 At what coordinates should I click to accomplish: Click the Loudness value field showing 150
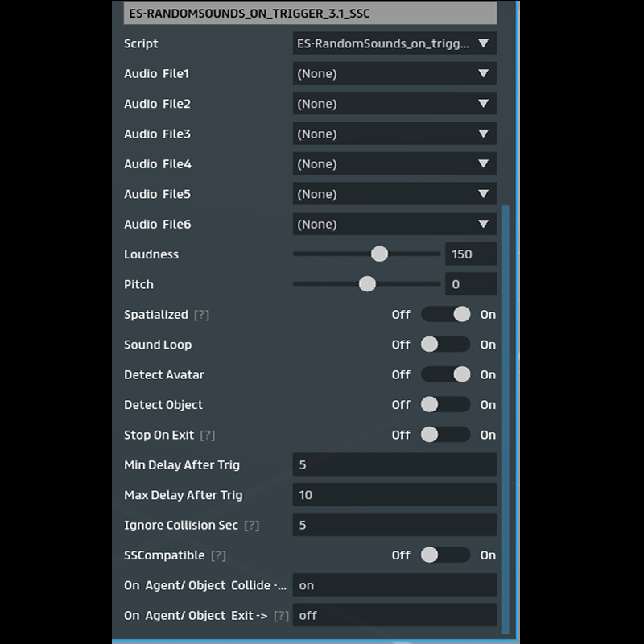[470, 254]
